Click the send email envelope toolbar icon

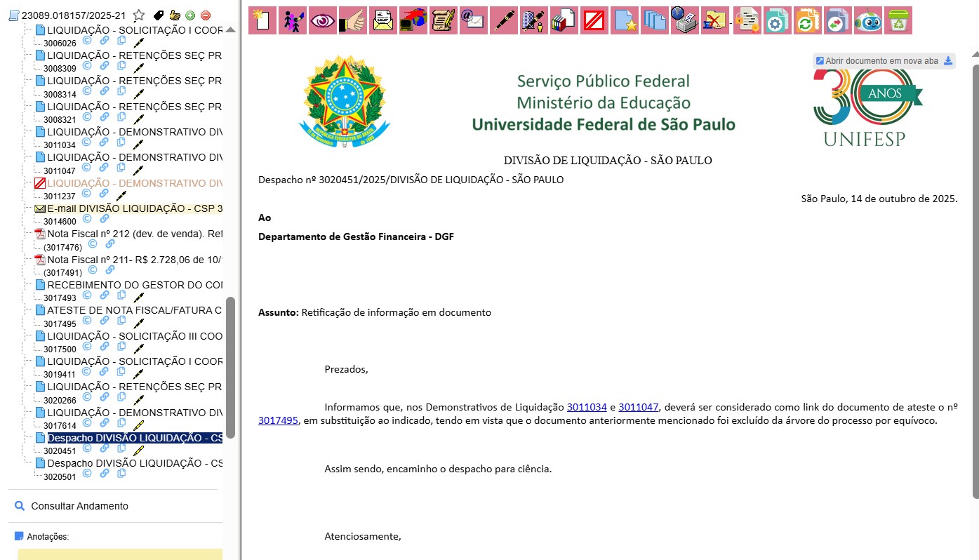(x=474, y=20)
